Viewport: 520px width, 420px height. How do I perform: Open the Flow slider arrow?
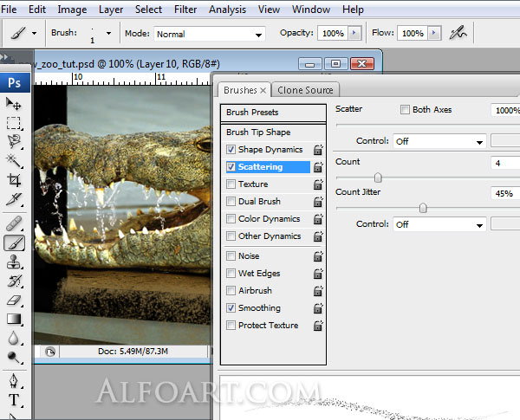click(434, 33)
